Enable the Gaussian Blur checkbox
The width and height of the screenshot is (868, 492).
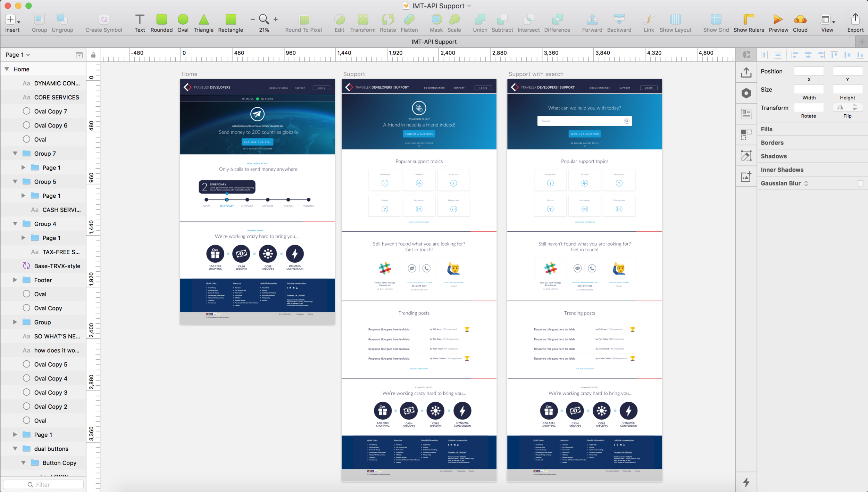pyautogui.click(x=860, y=183)
